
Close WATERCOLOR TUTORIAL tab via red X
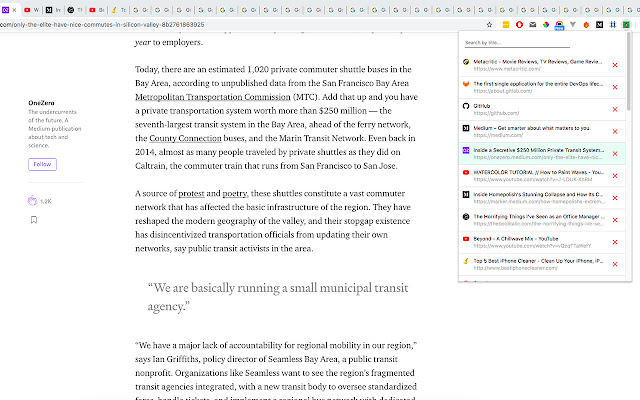coord(615,176)
